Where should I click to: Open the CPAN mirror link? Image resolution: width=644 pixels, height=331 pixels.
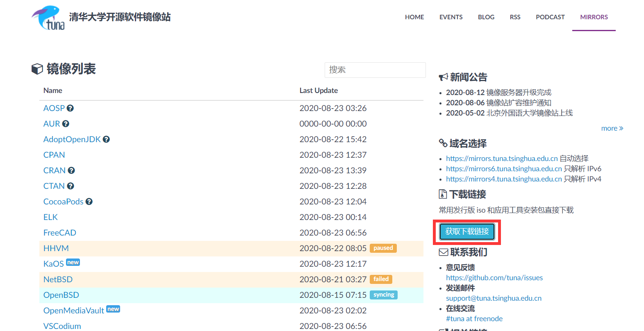coord(54,155)
